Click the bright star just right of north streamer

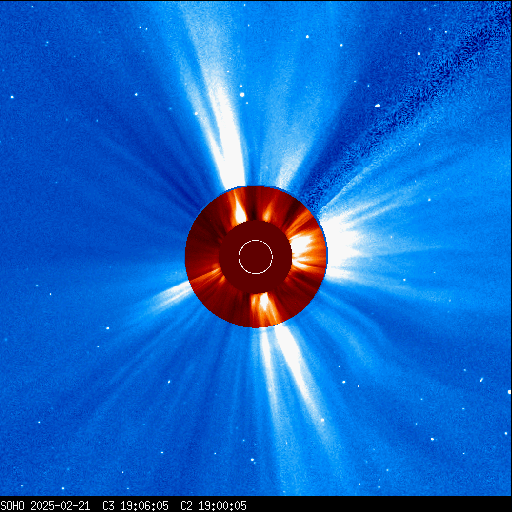pyautogui.click(x=242, y=95)
